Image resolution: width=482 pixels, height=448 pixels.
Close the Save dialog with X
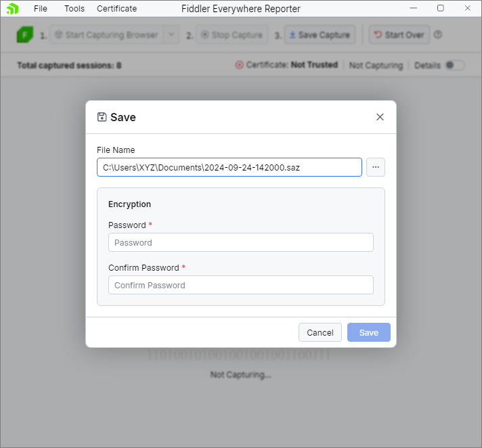(x=380, y=117)
